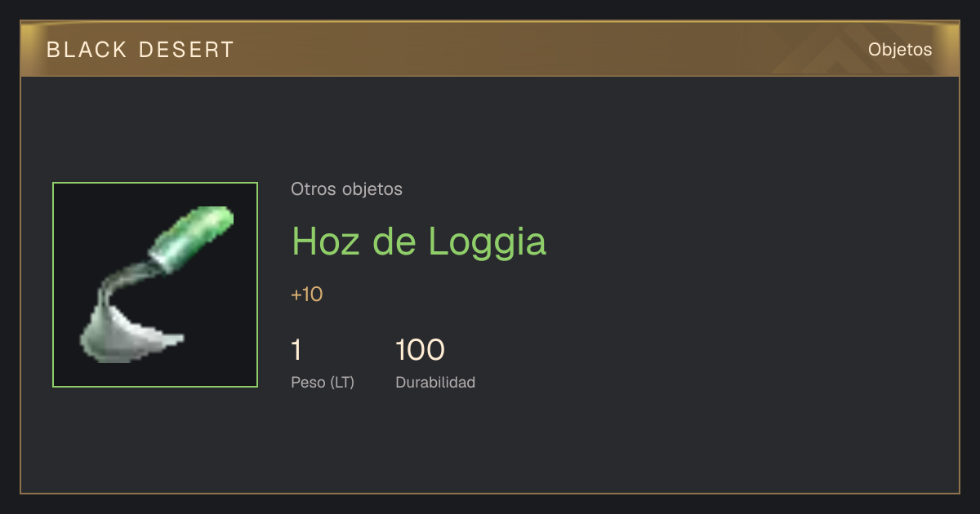Image resolution: width=980 pixels, height=514 pixels.
Task: Click the word Otros in the category label
Action: click(314, 189)
